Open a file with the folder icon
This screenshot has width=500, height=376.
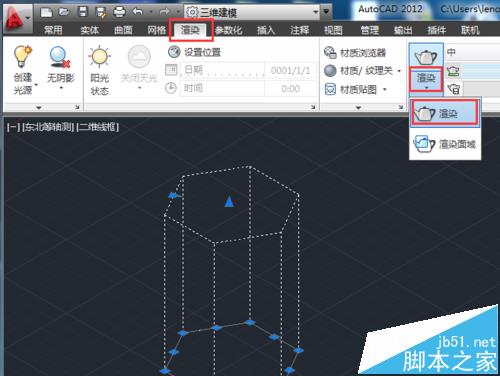click(64, 12)
